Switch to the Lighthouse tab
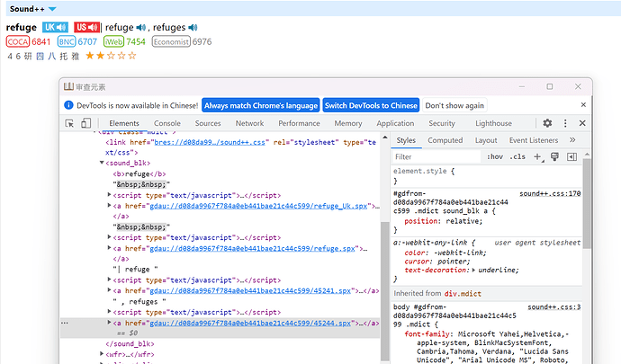Image resolution: width=621 pixels, height=364 pixels. point(493,123)
